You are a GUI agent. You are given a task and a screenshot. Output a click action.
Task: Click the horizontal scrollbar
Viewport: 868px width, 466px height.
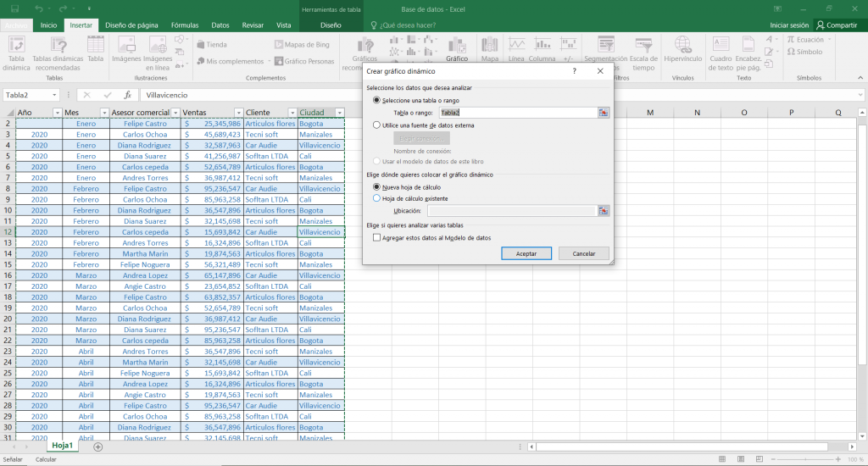point(682,447)
